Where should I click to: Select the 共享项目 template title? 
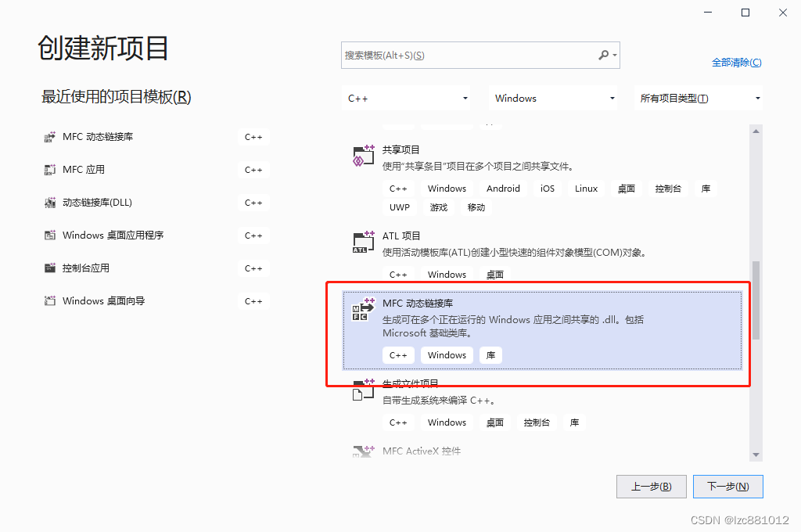click(401, 149)
